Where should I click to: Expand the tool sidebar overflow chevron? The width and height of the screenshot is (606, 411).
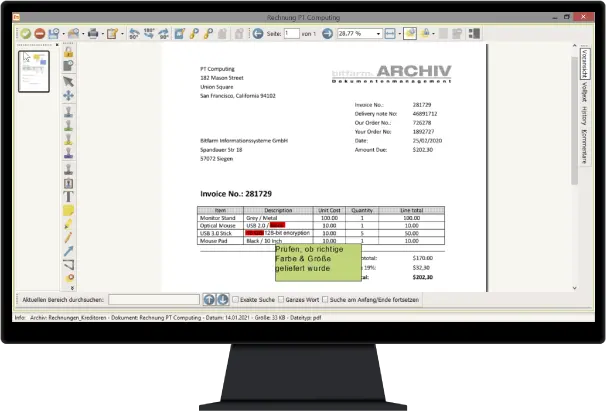[x=72, y=288]
